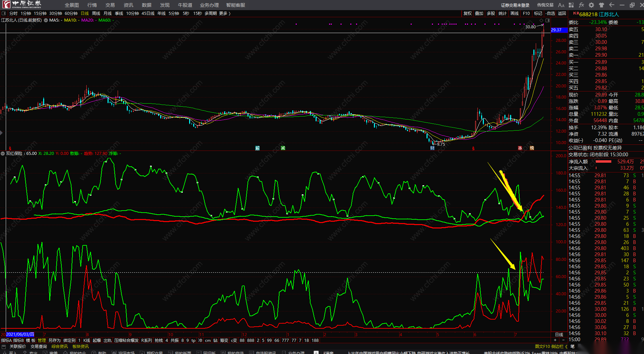Expand the MA indicator dropdown next to 江苏北人
Viewport: 644px width, 354px height.
click(x=46, y=20)
